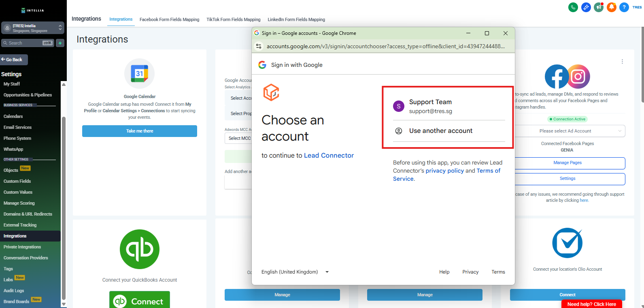Close the Google sign-in popup window

pos(506,33)
